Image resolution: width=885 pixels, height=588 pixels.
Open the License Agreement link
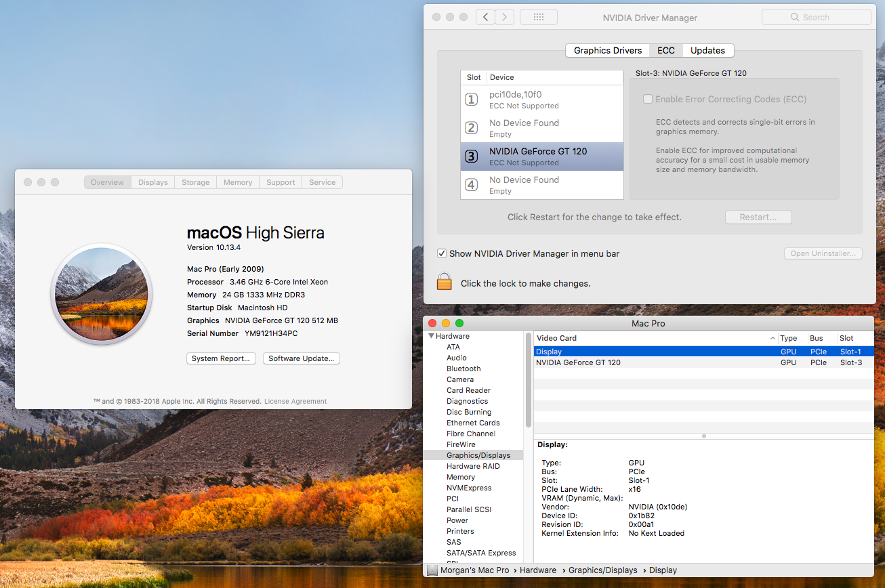[295, 401]
